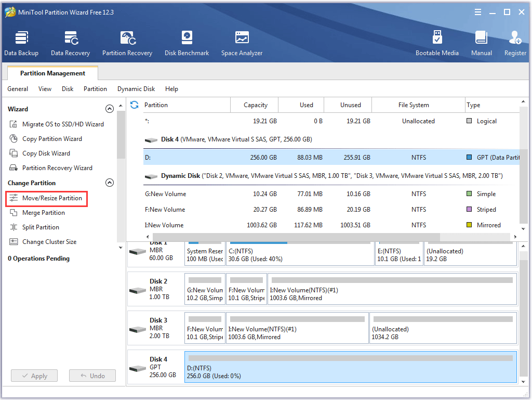
Task: Start the Disk Benchmark tool
Action: point(187,44)
